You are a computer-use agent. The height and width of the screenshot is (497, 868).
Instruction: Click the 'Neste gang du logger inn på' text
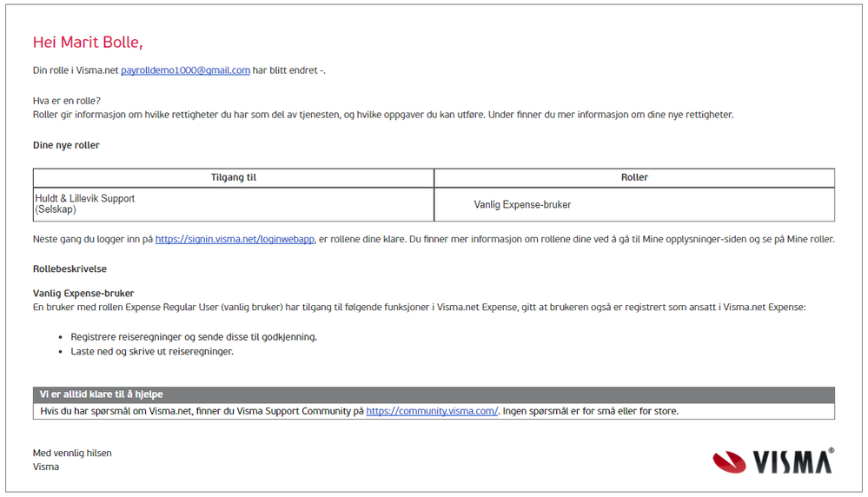click(92, 239)
